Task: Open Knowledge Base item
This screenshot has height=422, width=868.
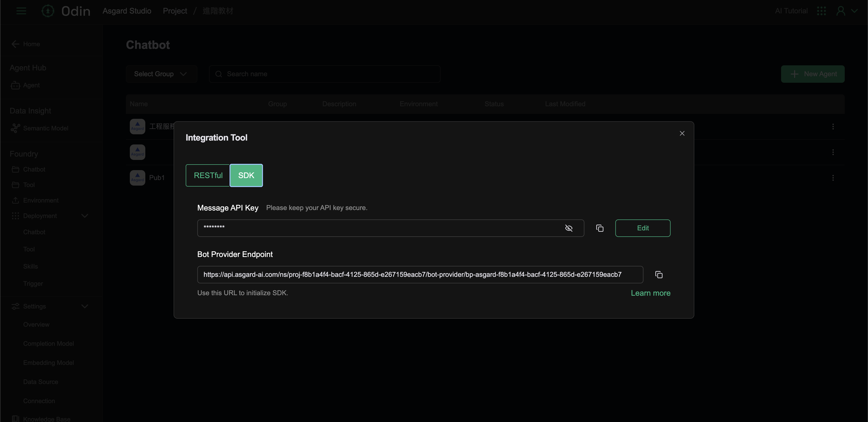Action: [46, 419]
